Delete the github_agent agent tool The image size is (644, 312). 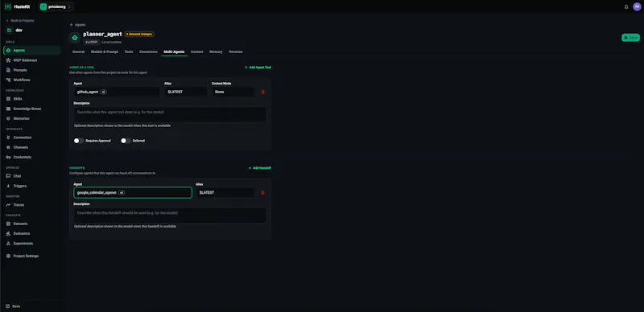tap(263, 92)
